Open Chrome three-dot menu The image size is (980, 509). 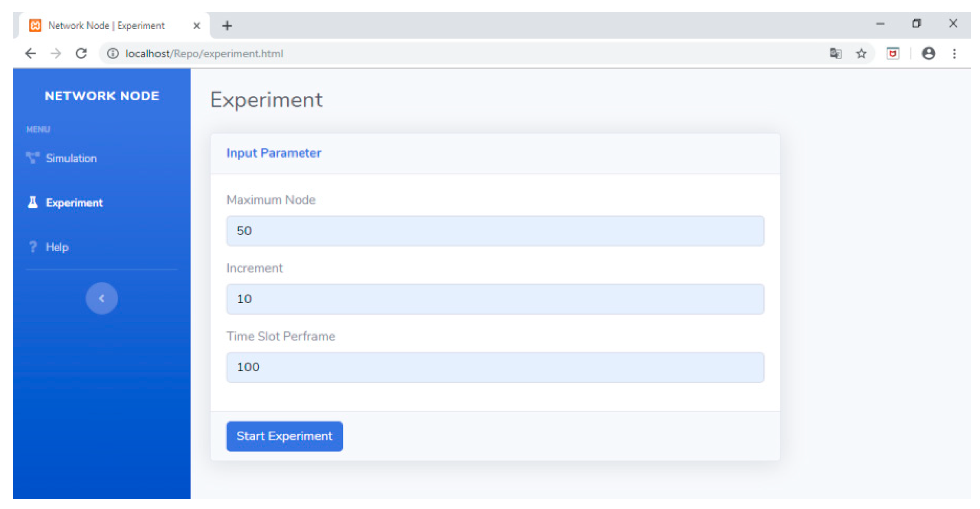point(954,54)
